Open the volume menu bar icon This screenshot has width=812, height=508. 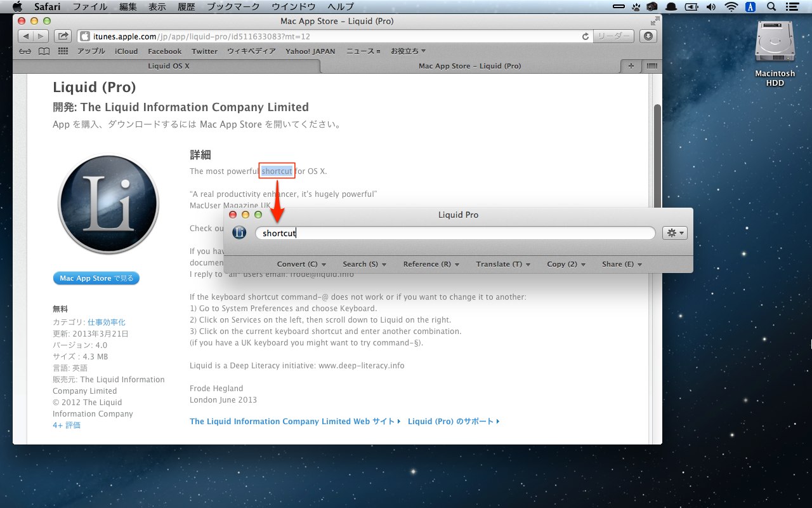click(x=710, y=7)
